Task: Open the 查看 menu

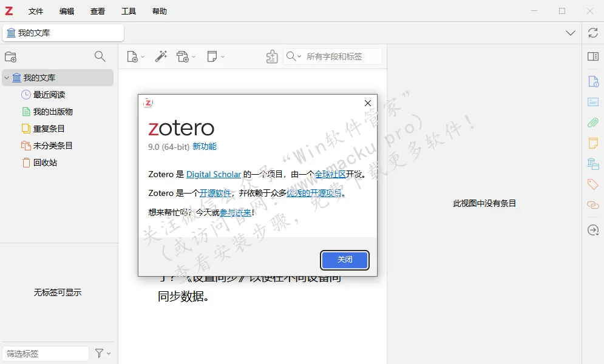Action: pos(98,11)
